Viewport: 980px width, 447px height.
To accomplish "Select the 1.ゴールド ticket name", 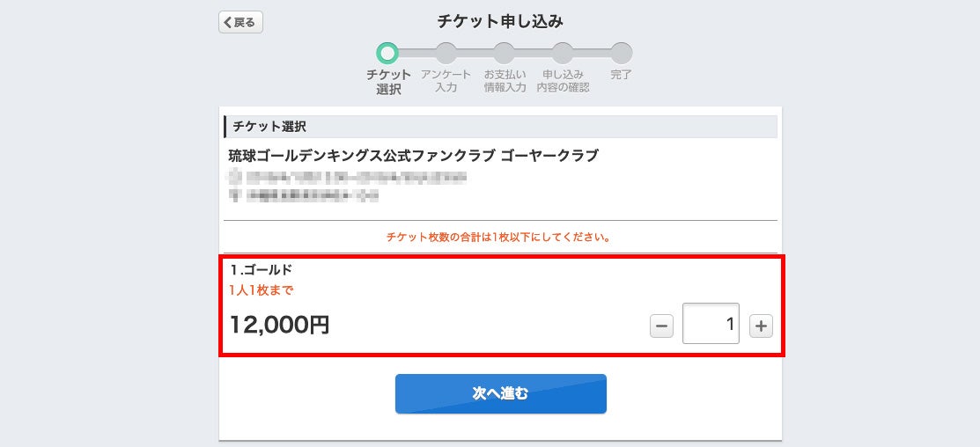I will [262, 270].
